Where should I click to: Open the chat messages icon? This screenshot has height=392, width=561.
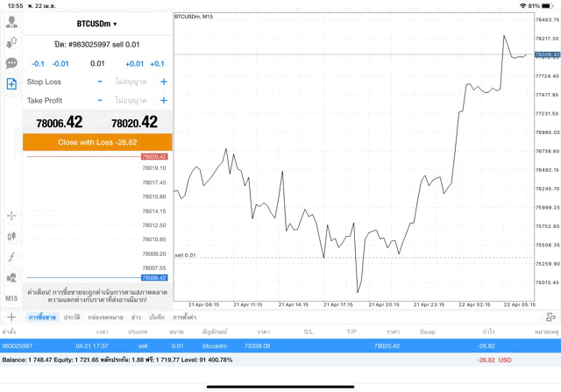tap(11, 63)
